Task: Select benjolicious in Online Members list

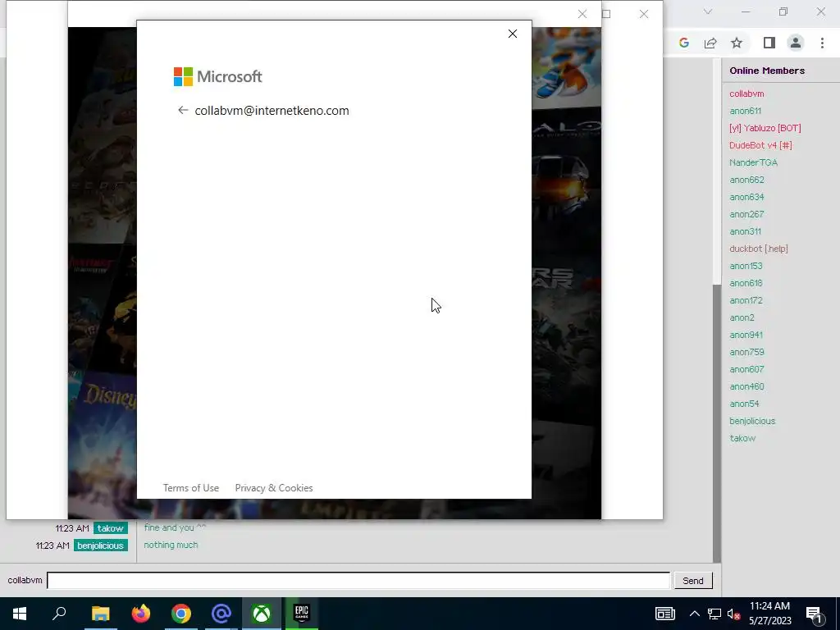Action: tap(752, 421)
